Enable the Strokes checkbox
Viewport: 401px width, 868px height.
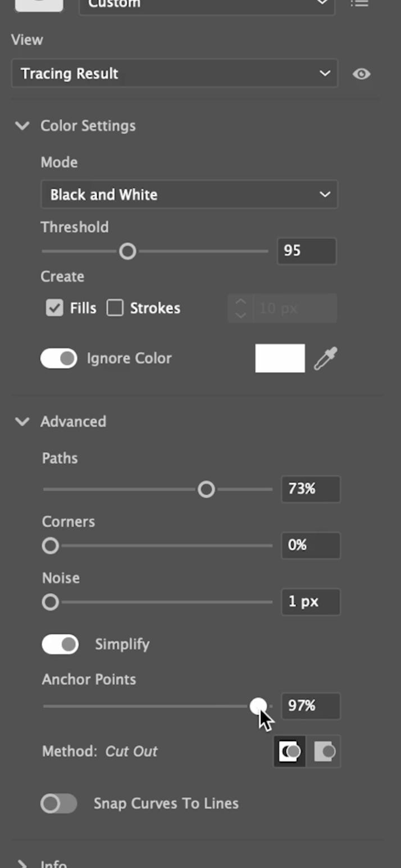point(115,308)
